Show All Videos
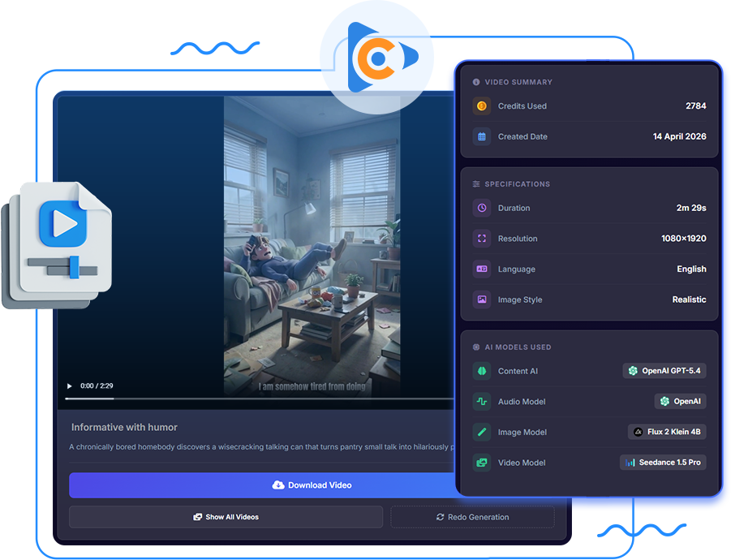 click(226, 517)
